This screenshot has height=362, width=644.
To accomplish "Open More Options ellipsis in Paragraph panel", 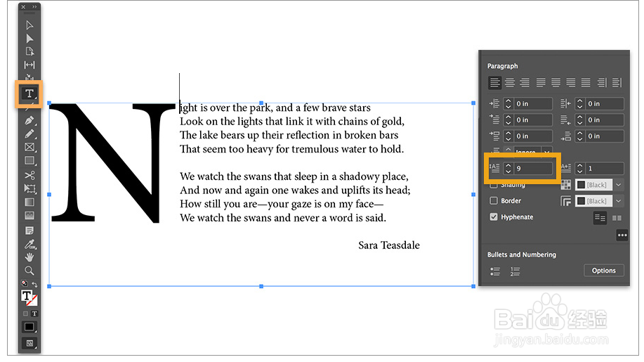I will coord(622,235).
